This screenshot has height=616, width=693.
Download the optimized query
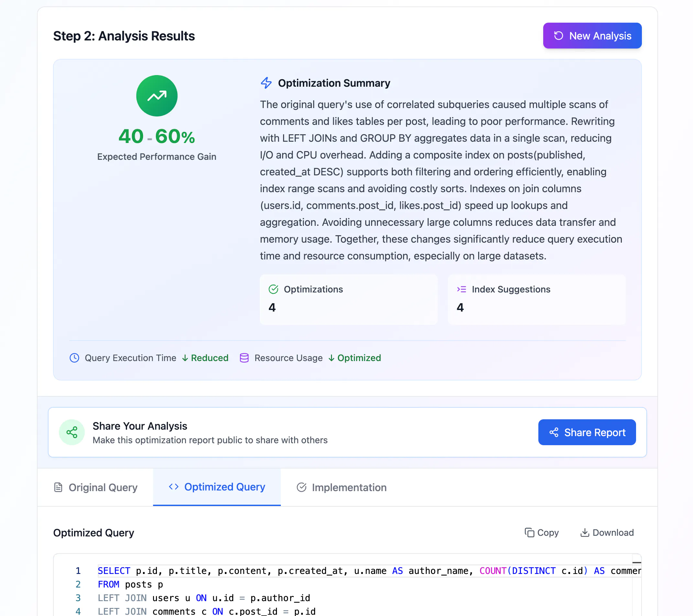pyautogui.click(x=607, y=533)
